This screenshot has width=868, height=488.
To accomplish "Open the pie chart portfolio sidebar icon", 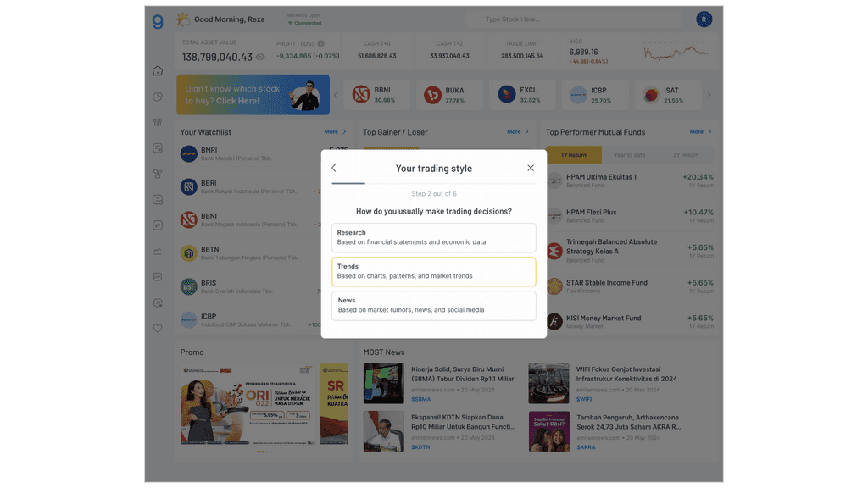I will pos(158,97).
